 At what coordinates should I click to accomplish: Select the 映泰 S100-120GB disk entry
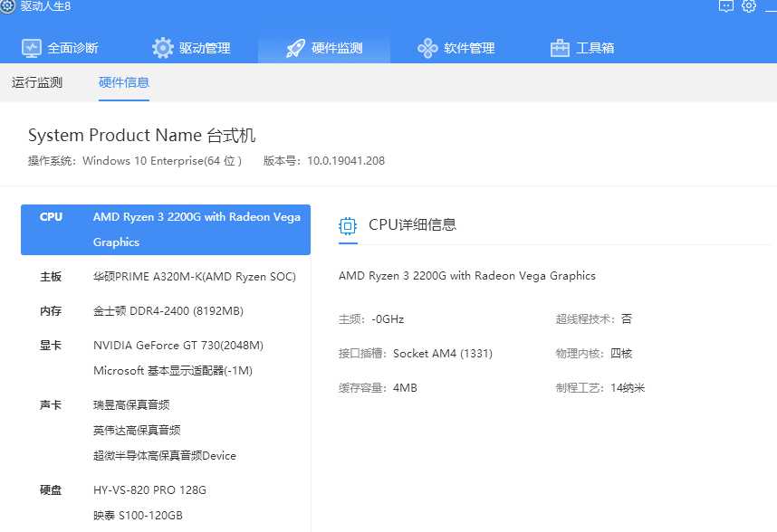click(138, 515)
